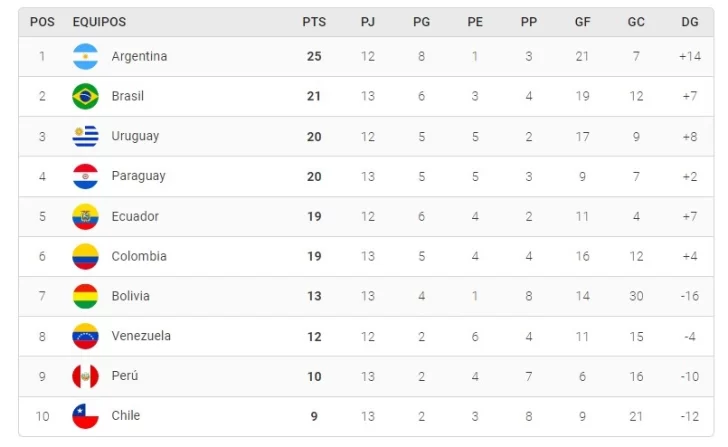Click Argentina's 25 points value
The height and width of the screenshot is (447, 728).
coord(314,57)
